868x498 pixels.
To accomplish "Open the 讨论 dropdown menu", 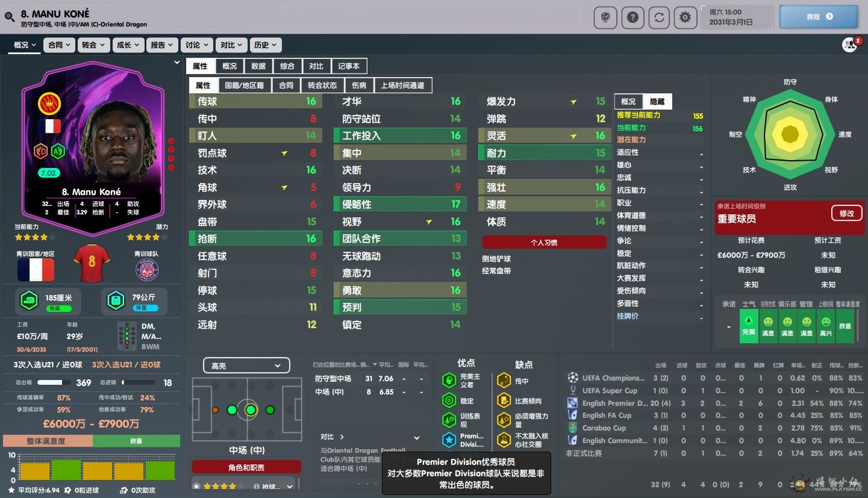I will click(196, 45).
